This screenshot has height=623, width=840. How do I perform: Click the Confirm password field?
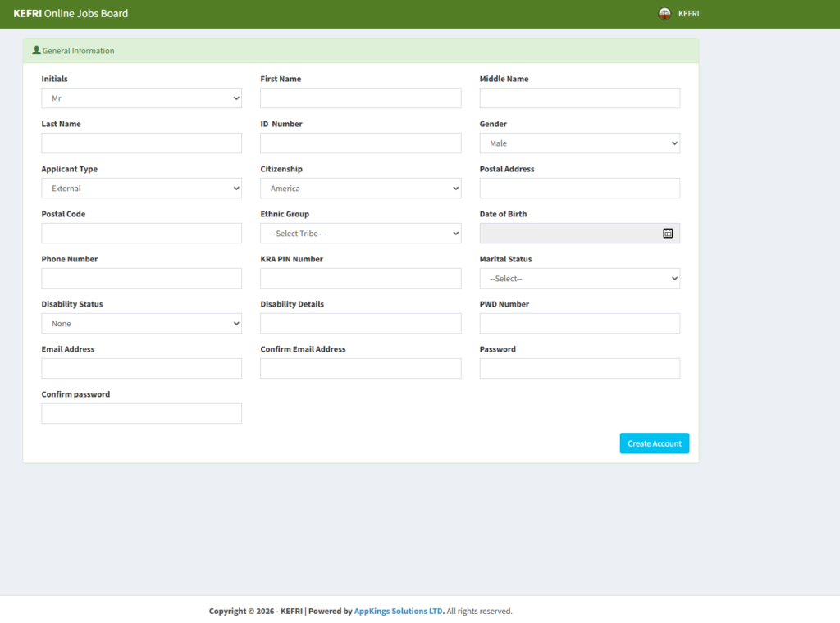141,414
